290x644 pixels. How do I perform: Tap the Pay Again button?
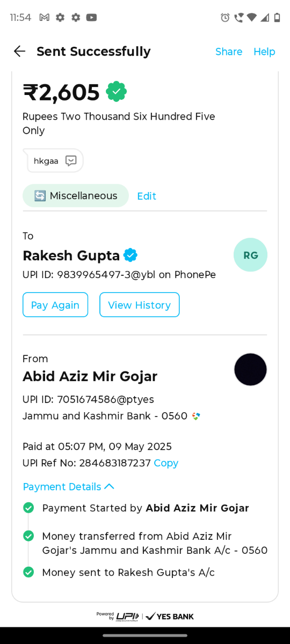55,305
